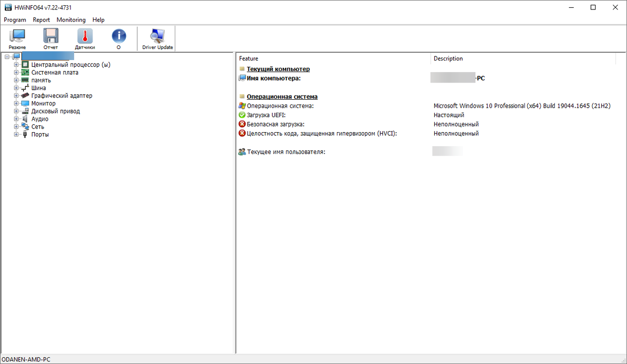Click the Дисковый привод drive icon

25,111
